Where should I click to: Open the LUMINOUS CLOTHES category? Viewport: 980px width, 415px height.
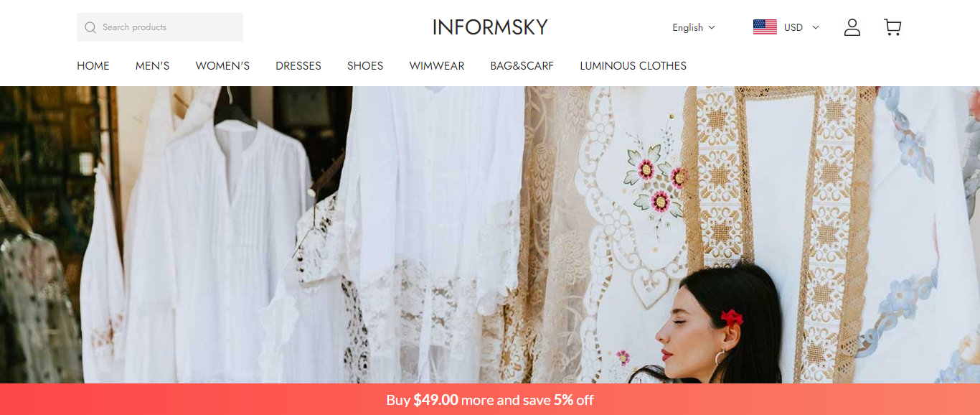click(x=633, y=65)
